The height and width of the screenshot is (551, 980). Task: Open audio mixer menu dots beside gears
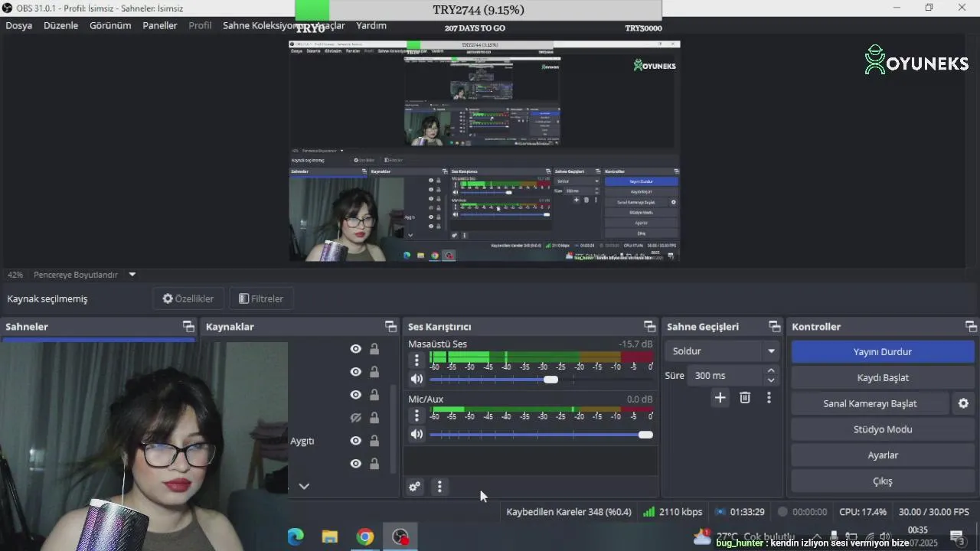click(439, 487)
